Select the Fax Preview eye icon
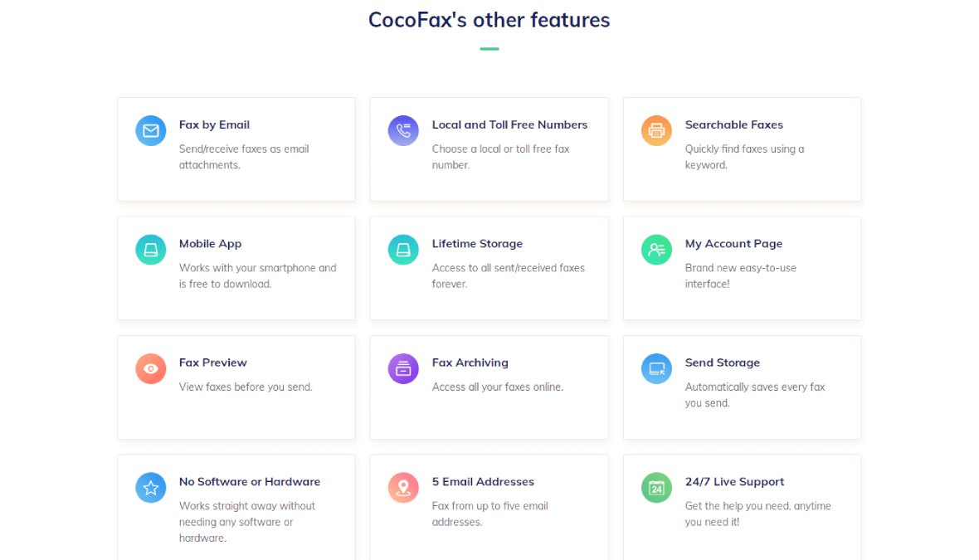This screenshot has width=979, height=560. 150,368
